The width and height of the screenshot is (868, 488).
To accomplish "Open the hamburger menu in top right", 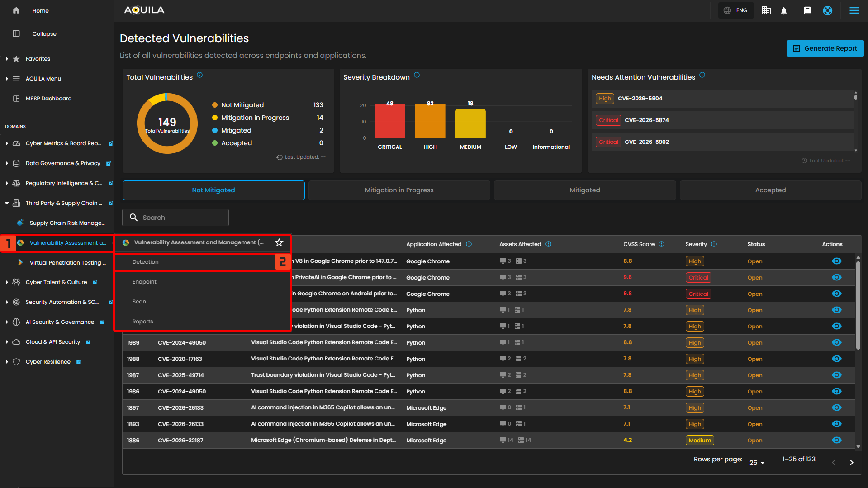I will click(x=854, y=10).
